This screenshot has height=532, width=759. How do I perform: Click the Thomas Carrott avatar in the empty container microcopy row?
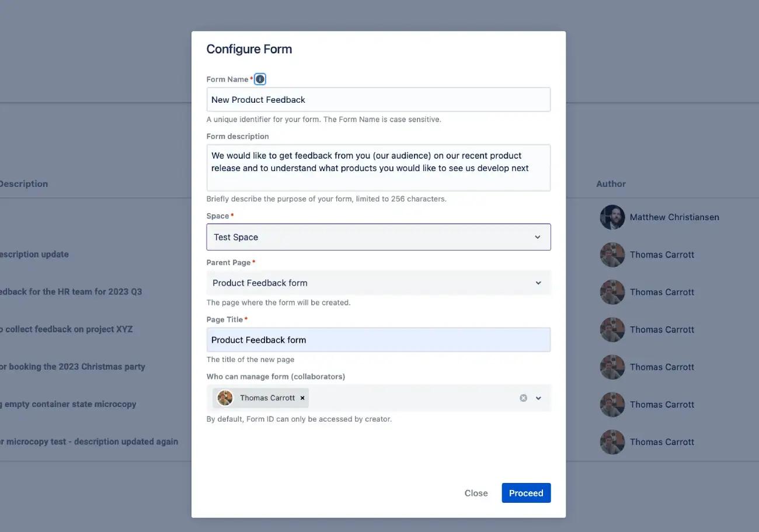[612, 404]
